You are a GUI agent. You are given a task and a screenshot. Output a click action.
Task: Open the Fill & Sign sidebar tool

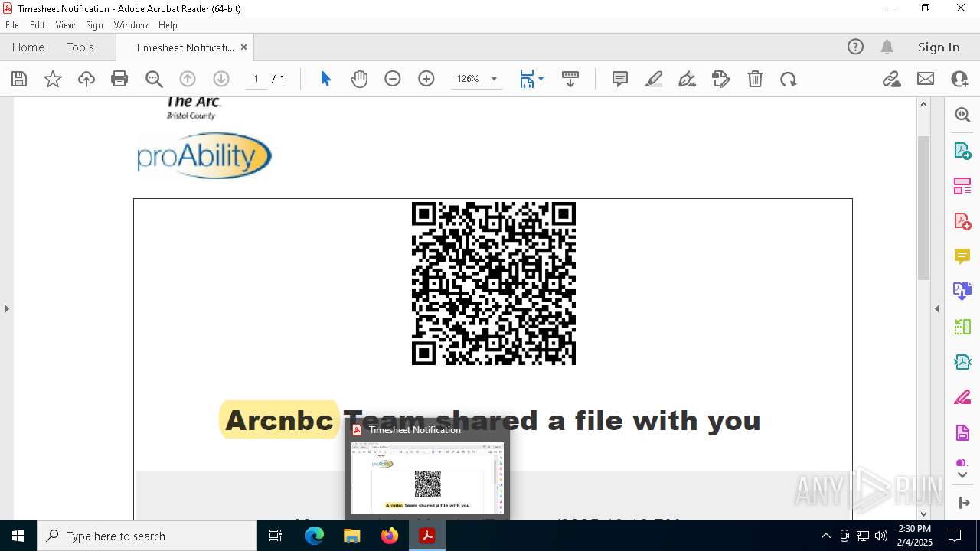(x=962, y=398)
